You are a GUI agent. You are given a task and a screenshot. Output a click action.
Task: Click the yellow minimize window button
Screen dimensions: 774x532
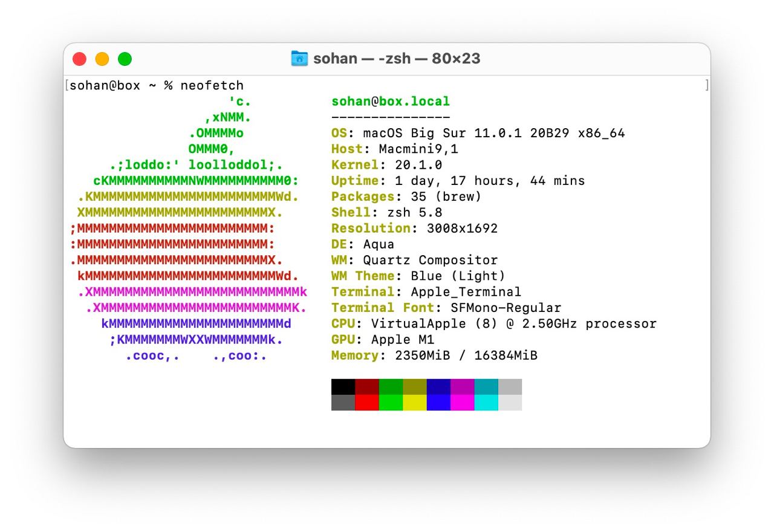pyautogui.click(x=102, y=59)
